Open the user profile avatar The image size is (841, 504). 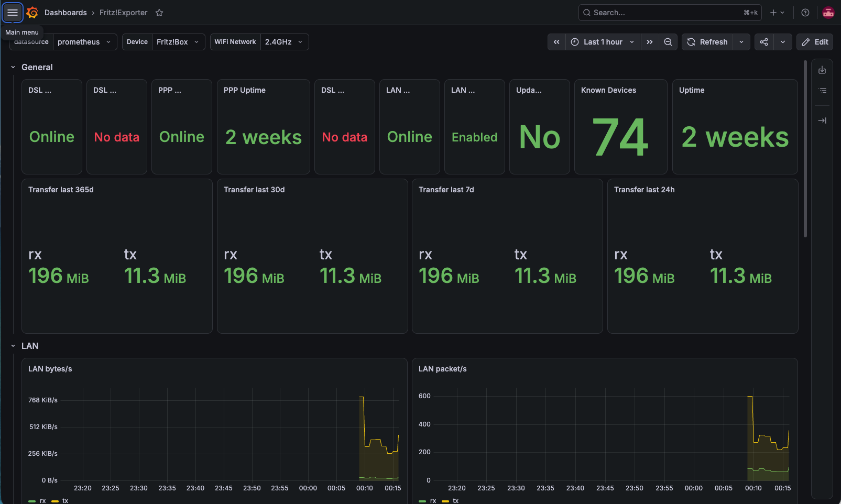click(828, 13)
